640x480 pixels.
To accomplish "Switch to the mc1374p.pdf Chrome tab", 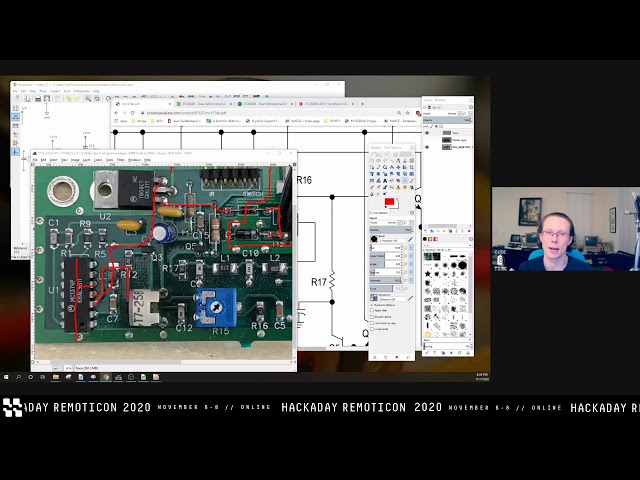I will (143, 104).
